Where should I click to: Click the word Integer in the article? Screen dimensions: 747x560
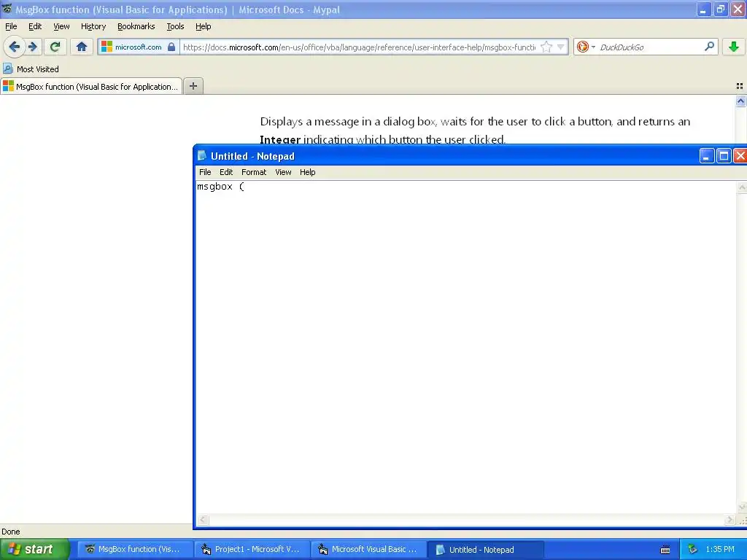tap(279, 139)
